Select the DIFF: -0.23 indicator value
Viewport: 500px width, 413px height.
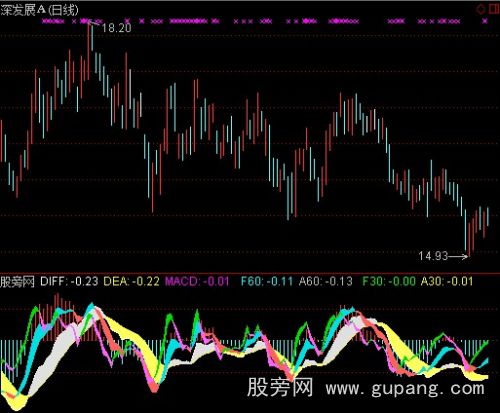[x=69, y=282]
